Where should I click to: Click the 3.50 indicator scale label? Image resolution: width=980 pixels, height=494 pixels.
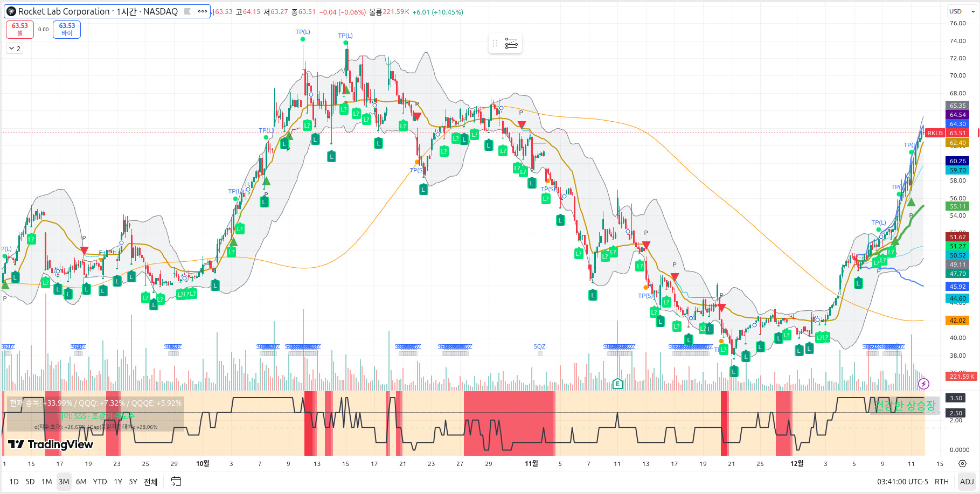click(x=956, y=398)
